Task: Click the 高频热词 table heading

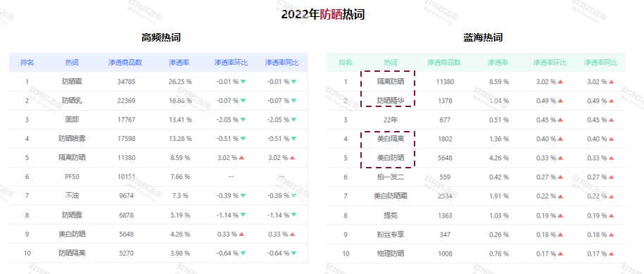Action: coord(161,38)
